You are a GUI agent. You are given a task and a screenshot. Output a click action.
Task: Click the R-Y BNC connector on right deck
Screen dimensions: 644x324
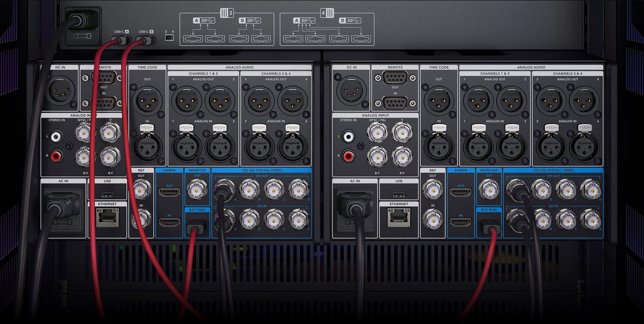pos(402,157)
